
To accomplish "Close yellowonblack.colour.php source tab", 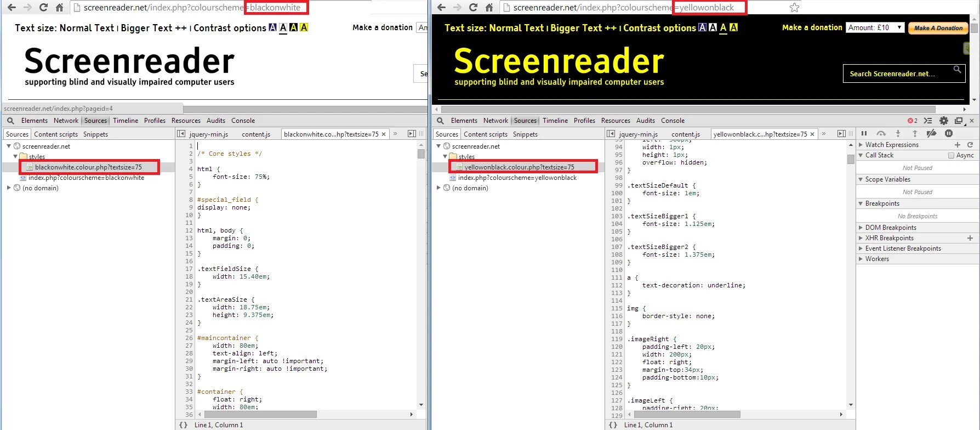I will click(x=812, y=134).
